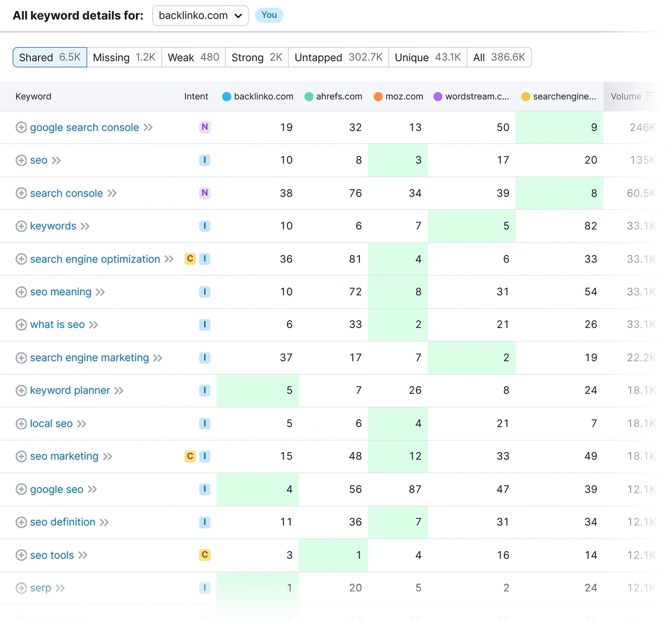Show the All 386.6K tab
Viewport: 672px width, 624px height.
click(x=499, y=57)
